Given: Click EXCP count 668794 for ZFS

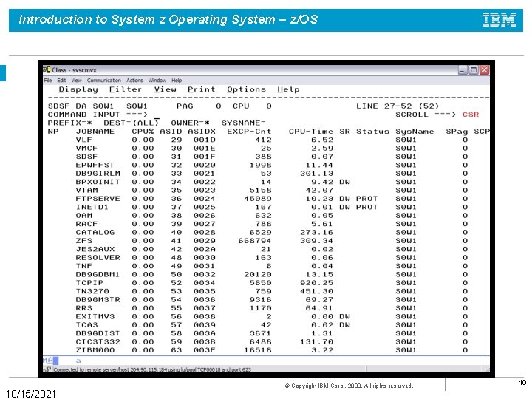Looking at the screenshot, I should click(x=255, y=241).
